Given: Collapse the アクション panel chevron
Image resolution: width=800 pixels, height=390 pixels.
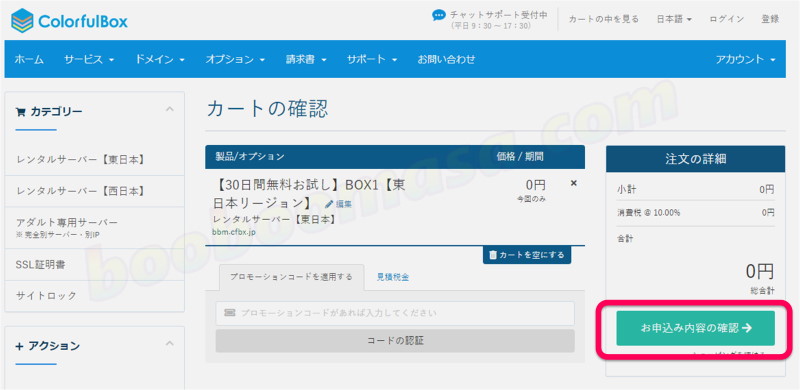Looking at the screenshot, I should pos(170,343).
